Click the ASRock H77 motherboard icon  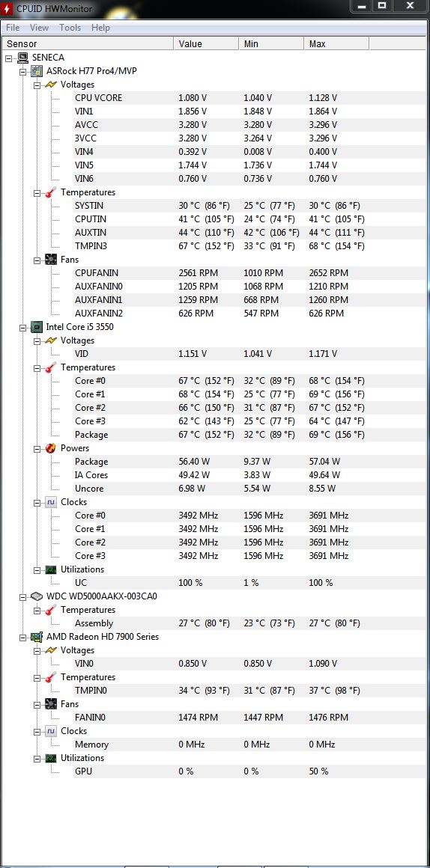[37, 71]
